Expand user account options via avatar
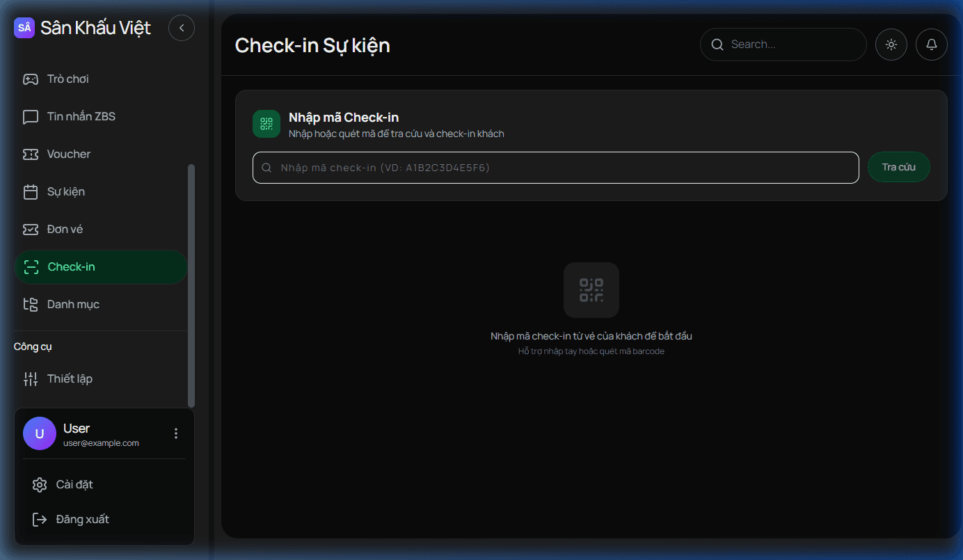This screenshot has height=560, width=963. pos(40,433)
